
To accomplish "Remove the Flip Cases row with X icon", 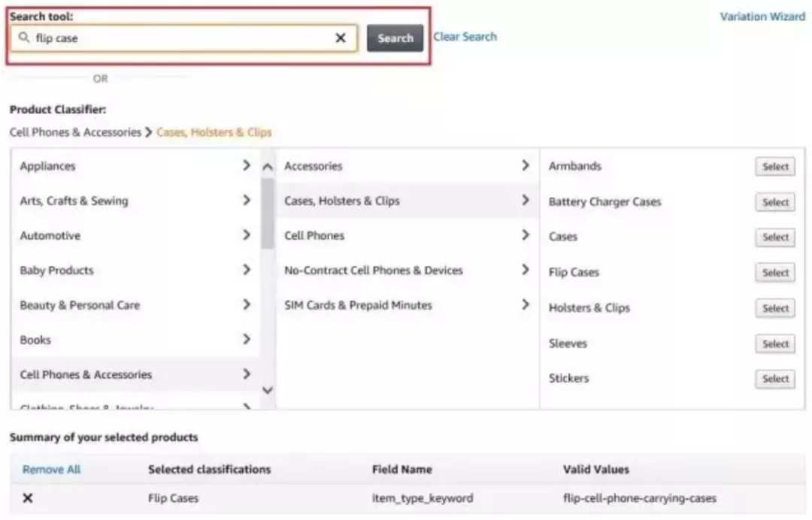I will tap(28, 498).
